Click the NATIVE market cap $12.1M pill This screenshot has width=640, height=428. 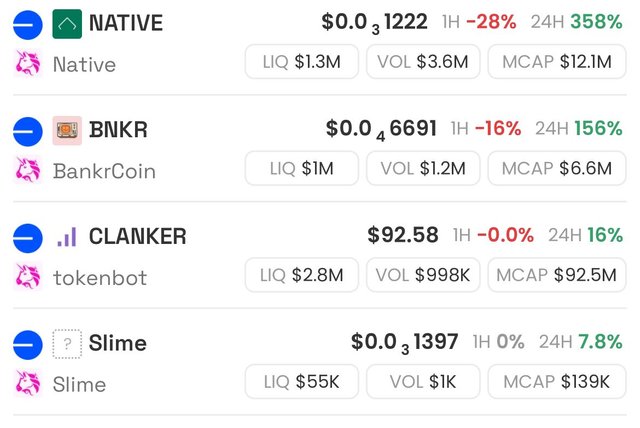pyautogui.click(x=556, y=62)
